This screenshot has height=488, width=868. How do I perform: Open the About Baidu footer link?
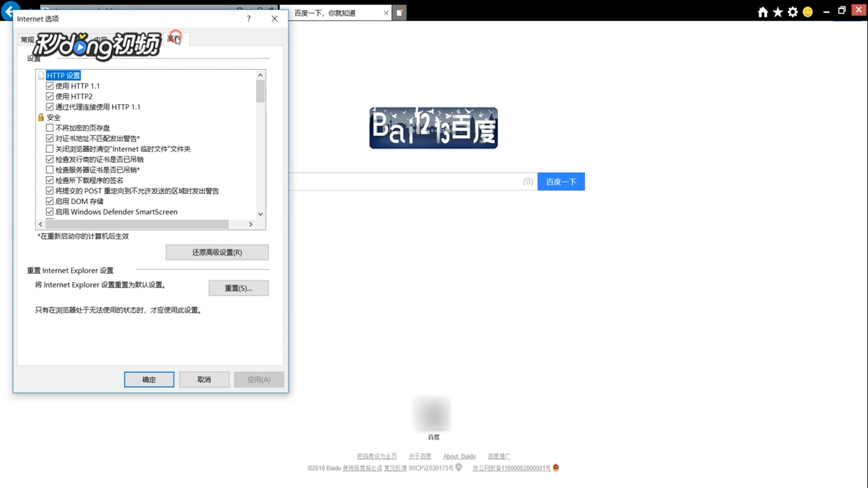pyautogui.click(x=459, y=456)
